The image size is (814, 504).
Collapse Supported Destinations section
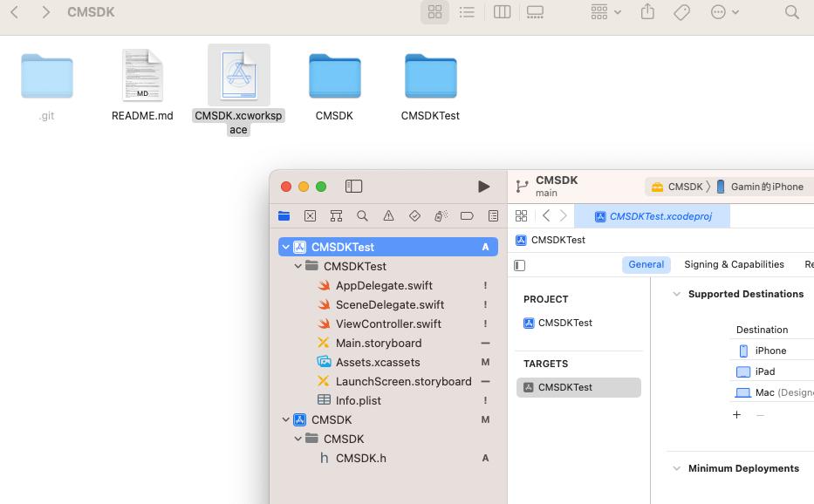click(x=676, y=295)
